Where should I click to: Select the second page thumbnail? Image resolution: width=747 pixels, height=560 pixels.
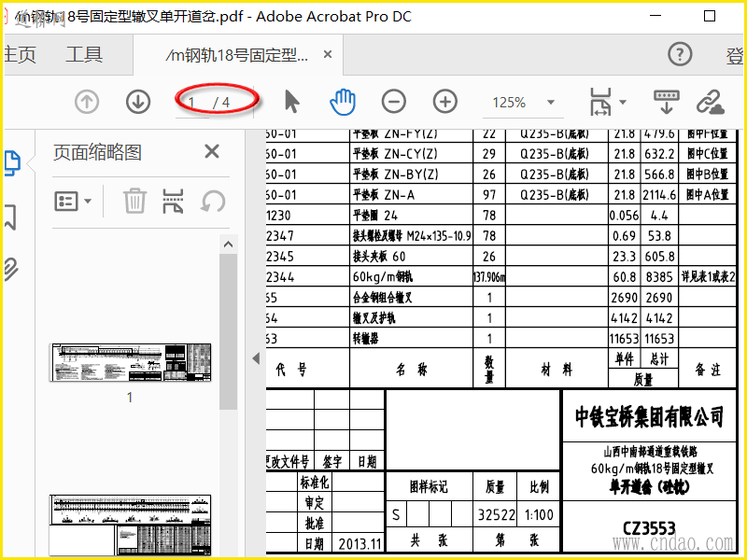pos(130,525)
